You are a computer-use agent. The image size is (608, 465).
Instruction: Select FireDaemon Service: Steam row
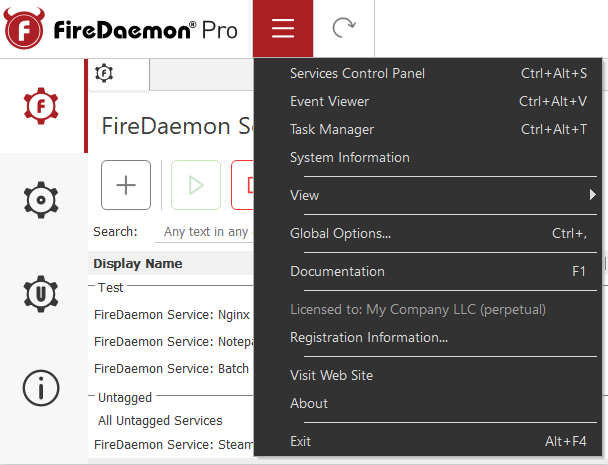coord(171,444)
